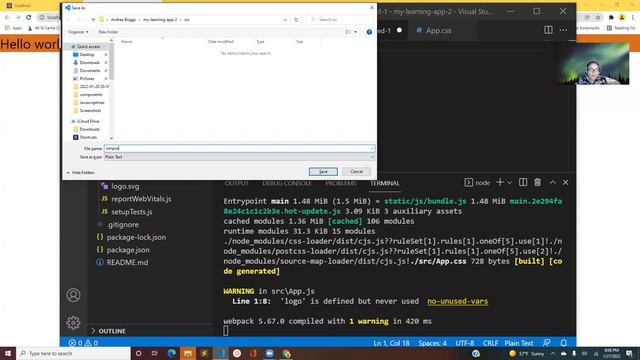Viewport: 640px width, 360px height.
Task: Change indentation via Spaces: 4
Action: (432, 343)
